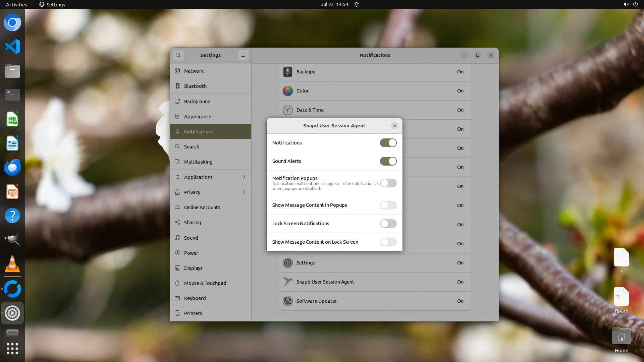
Task: Open Thunderbird from the dock
Action: [12, 167]
